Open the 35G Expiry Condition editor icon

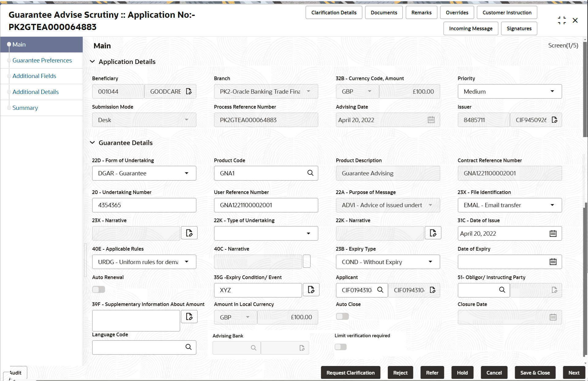tap(311, 289)
